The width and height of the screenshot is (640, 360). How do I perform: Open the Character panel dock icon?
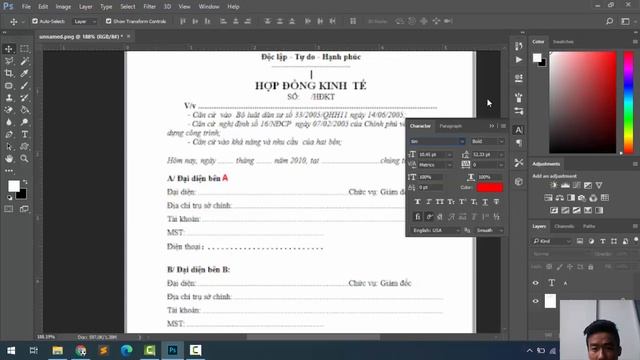[518, 130]
